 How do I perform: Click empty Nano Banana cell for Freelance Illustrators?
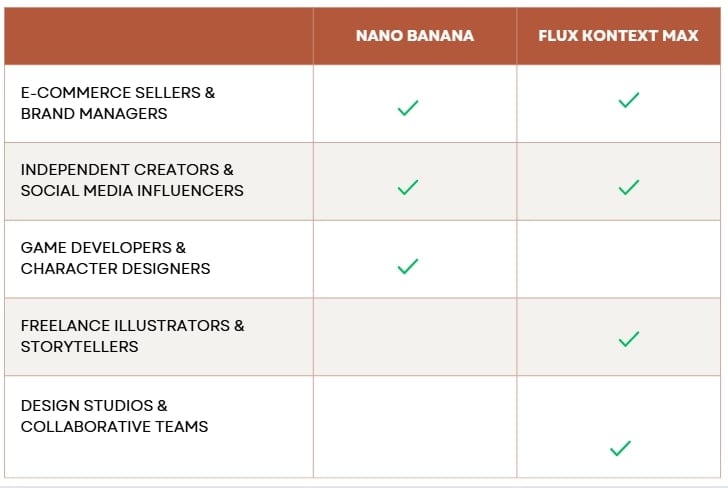(415, 337)
